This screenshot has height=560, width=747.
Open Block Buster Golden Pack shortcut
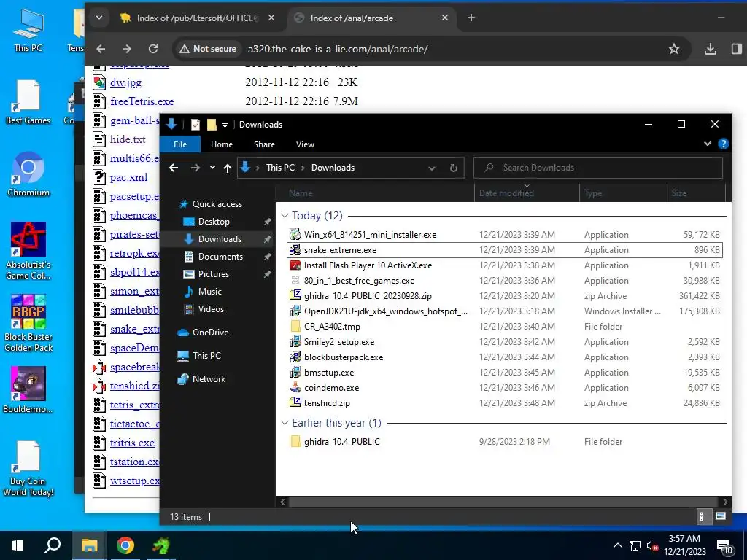[x=28, y=323]
